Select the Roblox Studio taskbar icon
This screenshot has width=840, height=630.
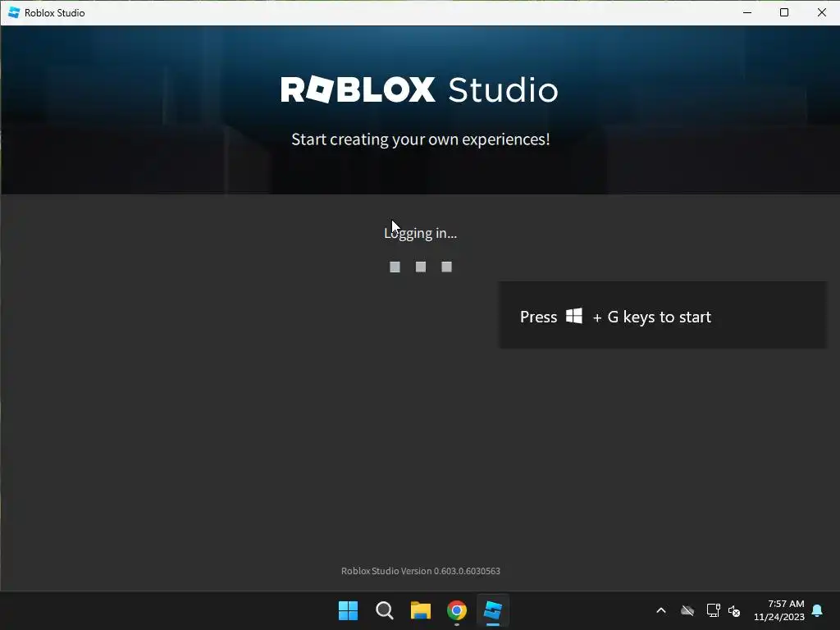pyautogui.click(x=493, y=610)
